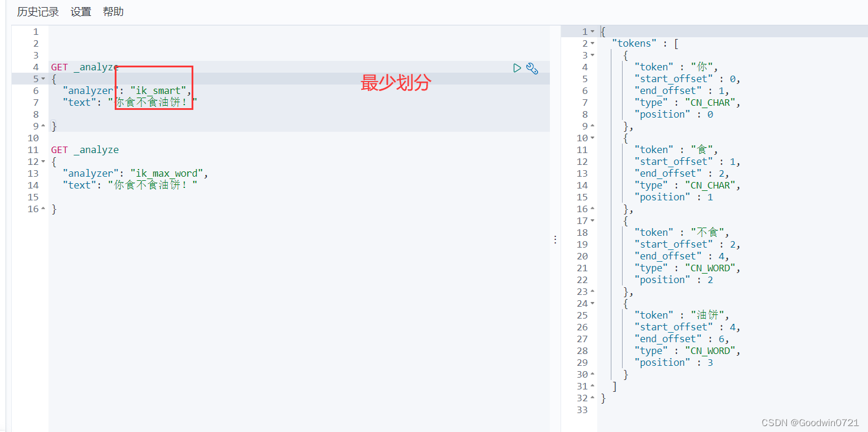This screenshot has width=868, height=432.
Task: Click the "text" line at editor line 14
Action: (130, 185)
